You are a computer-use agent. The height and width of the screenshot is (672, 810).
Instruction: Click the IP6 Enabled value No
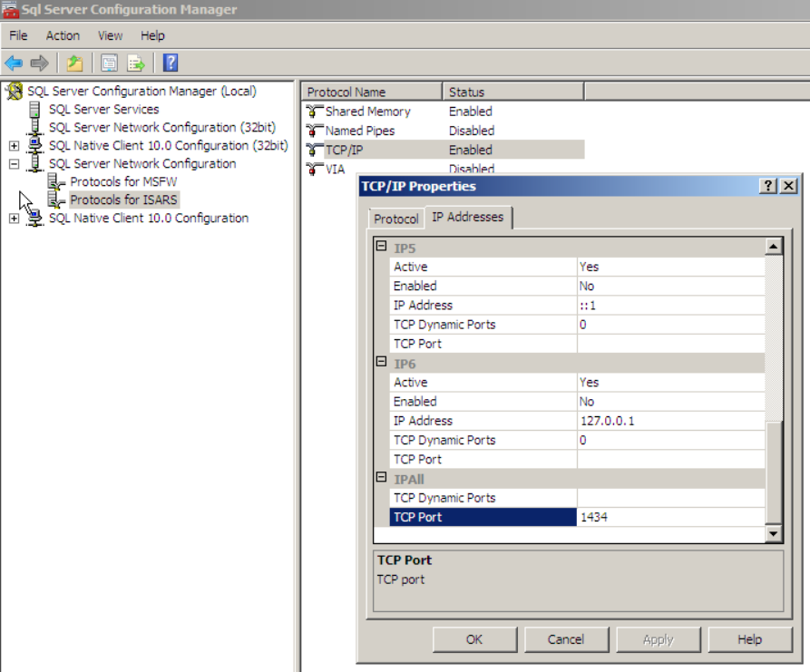(x=670, y=402)
